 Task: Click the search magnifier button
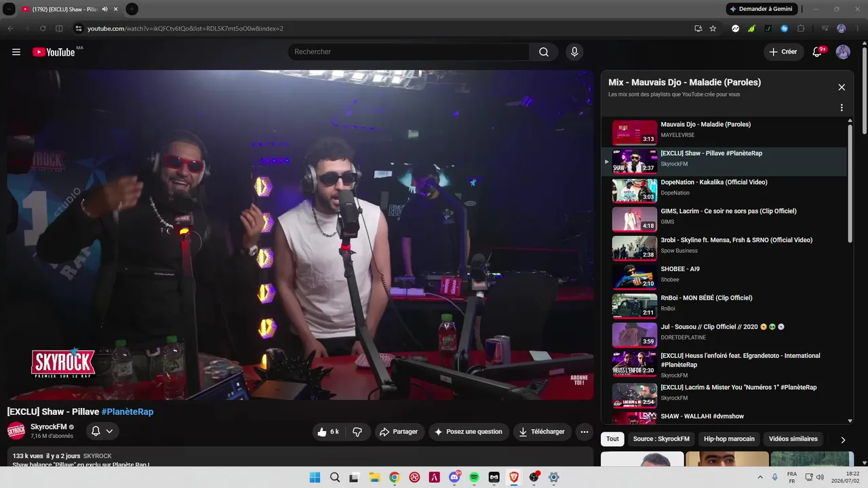544,52
